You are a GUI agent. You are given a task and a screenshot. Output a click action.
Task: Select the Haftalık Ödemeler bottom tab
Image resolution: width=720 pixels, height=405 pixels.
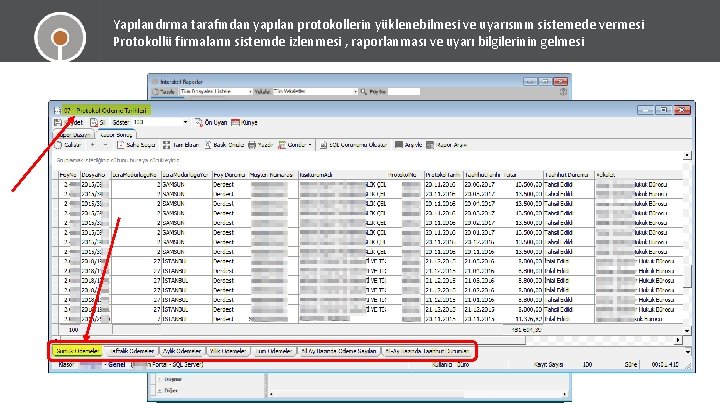132,351
